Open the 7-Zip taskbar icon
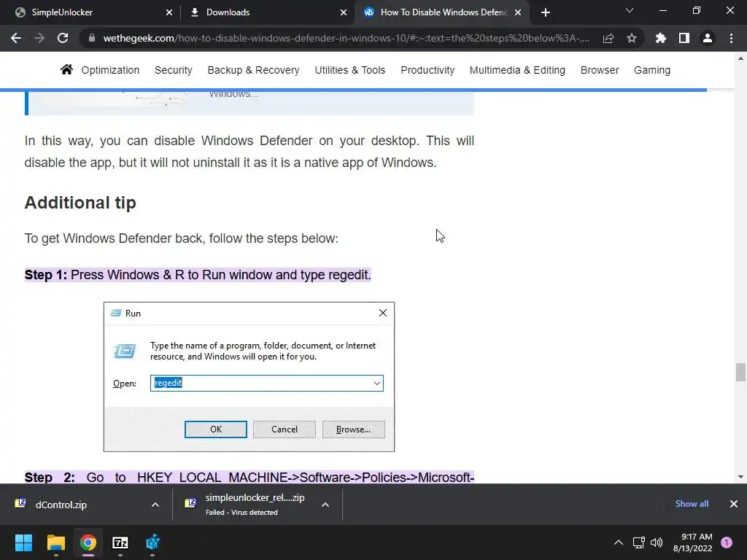This screenshot has height=560, width=747. [120, 542]
